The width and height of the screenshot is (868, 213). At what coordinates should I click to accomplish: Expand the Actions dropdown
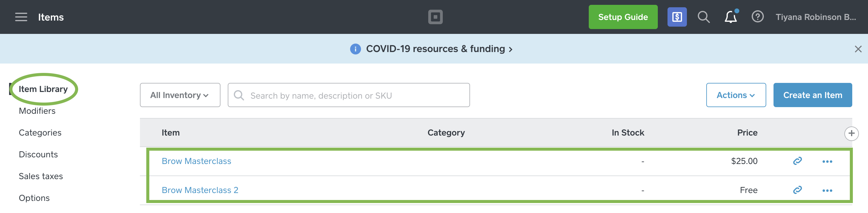click(736, 95)
